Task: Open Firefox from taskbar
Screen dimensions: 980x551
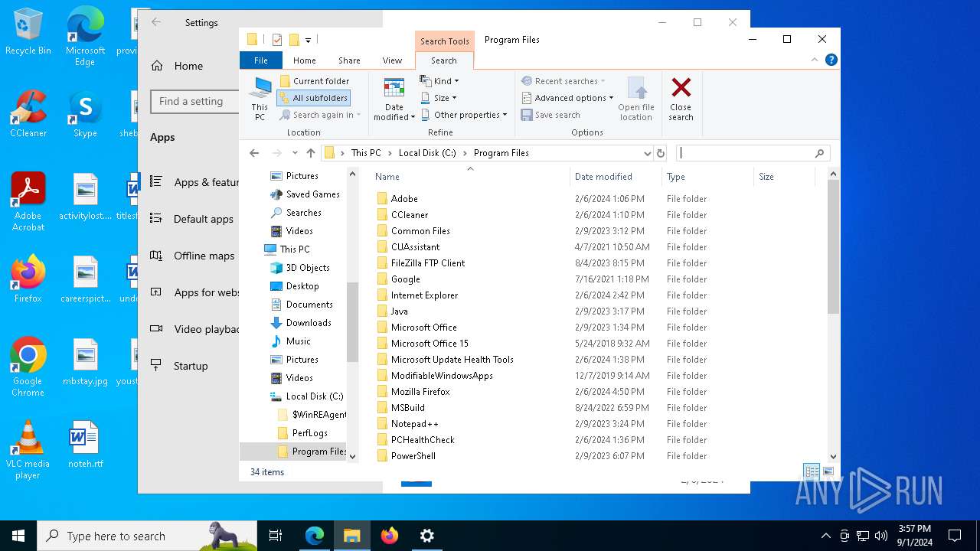Action: tap(390, 536)
